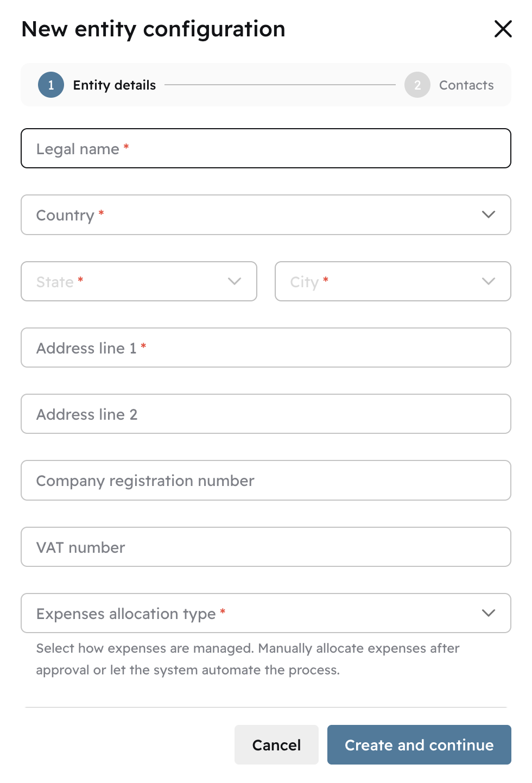
Task: Click the Country chevron arrow
Action: point(489,214)
